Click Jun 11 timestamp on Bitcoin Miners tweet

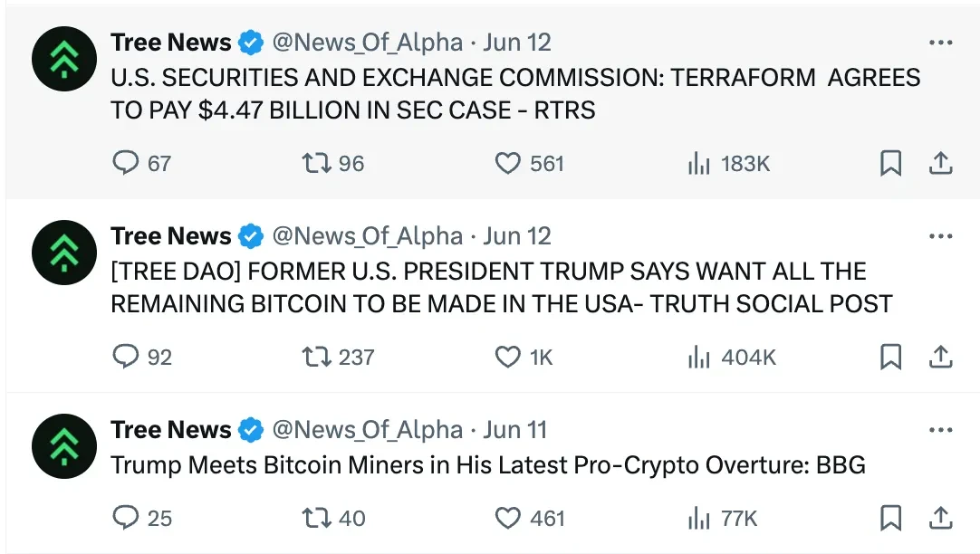[x=515, y=430]
